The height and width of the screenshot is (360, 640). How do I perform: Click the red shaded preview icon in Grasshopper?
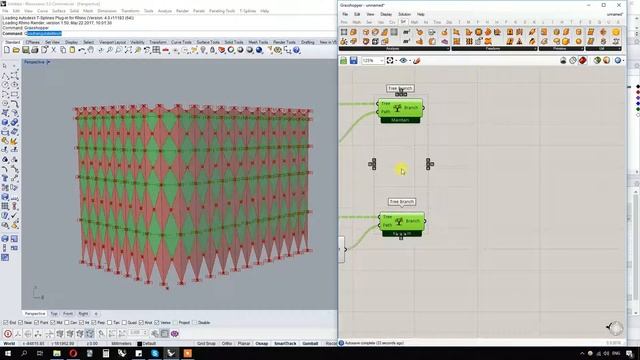pyautogui.click(x=583, y=60)
